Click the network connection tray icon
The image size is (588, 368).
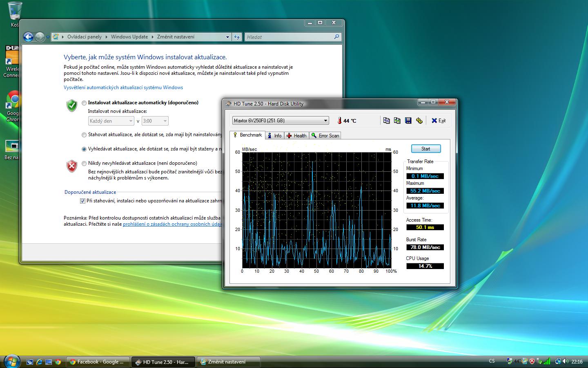558,361
